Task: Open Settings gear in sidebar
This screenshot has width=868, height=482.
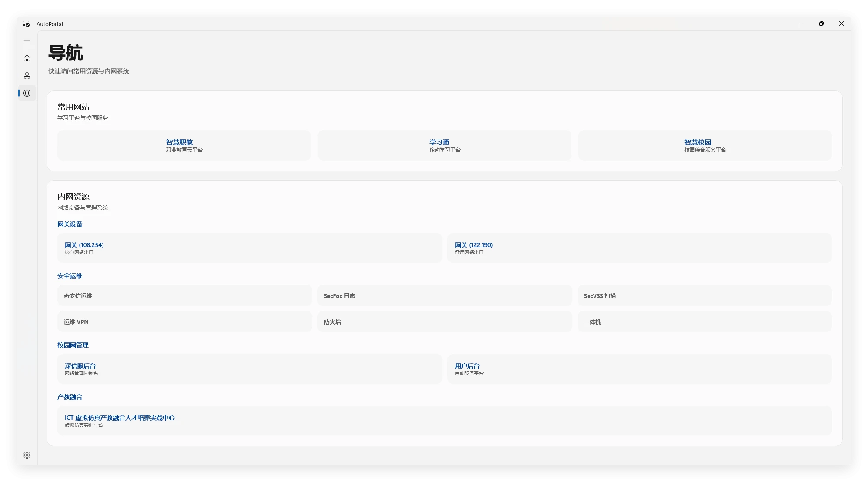Action: pos(27,455)
